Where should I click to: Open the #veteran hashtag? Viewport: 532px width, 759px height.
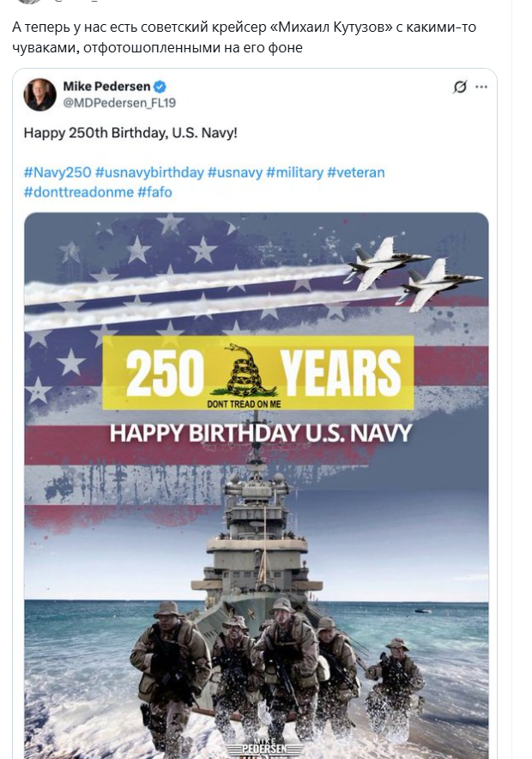tap(355, 173)
